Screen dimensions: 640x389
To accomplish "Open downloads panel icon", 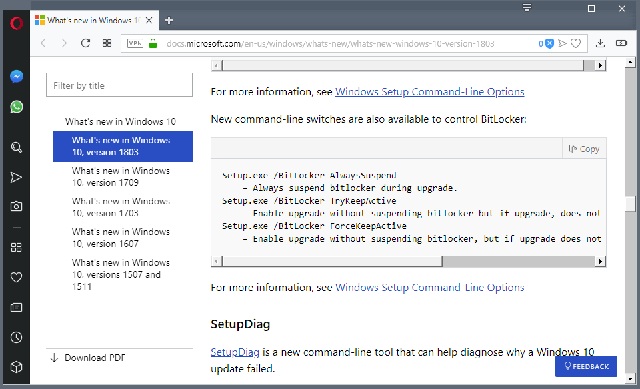I will point(600,43).
